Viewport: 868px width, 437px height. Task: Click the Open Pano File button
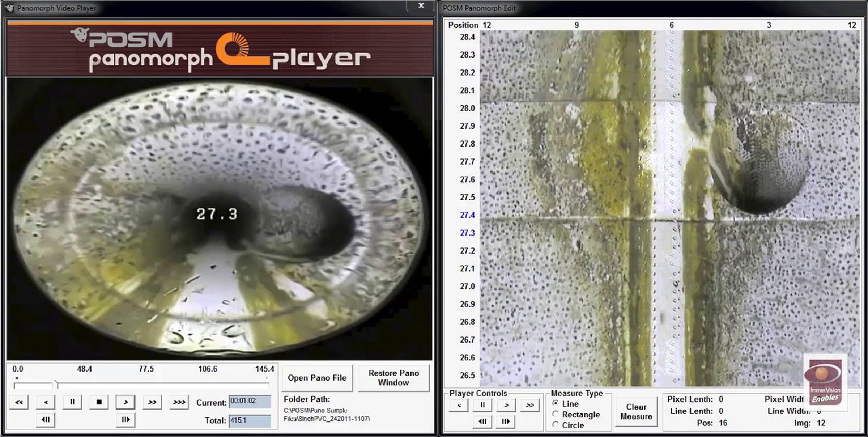317,378
